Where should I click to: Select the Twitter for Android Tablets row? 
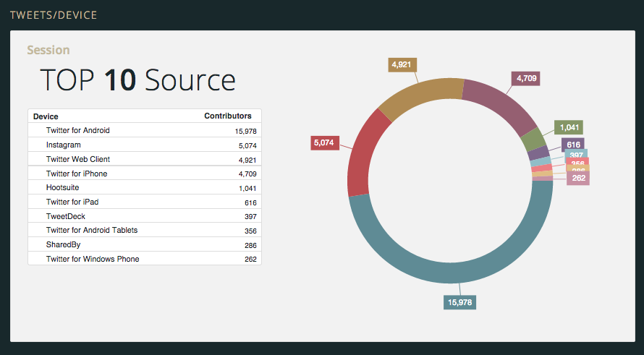[x=145, y=230]
